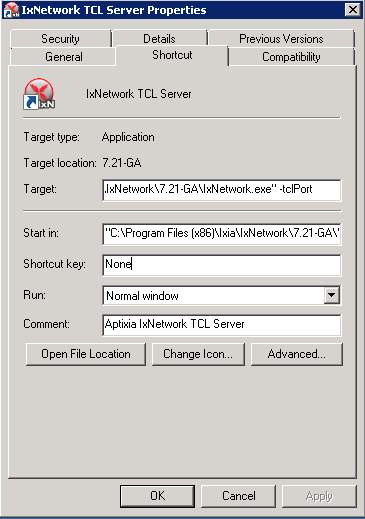Click the Change Icon... button
Viewport: 365px width, 519px height.
tap(198, 354)
